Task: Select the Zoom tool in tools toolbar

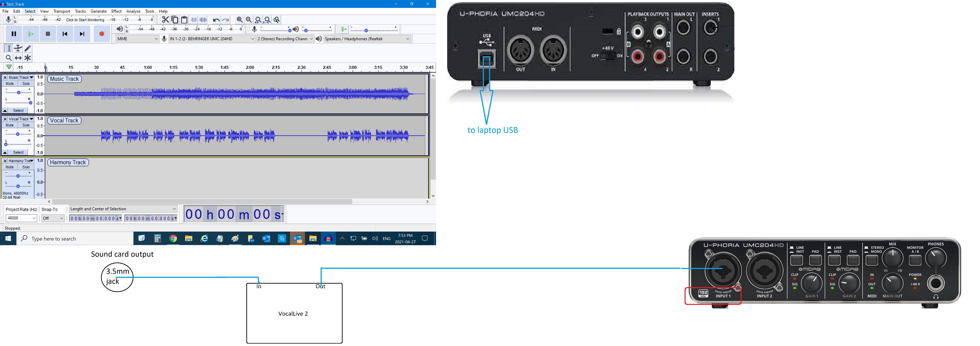Action: click(9, 58)
